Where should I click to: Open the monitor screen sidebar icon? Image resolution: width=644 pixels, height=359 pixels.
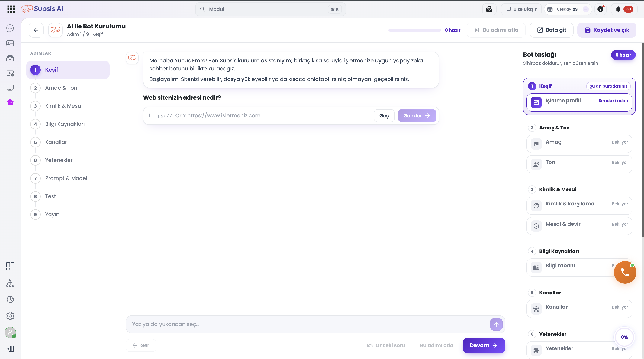point(10,88)
